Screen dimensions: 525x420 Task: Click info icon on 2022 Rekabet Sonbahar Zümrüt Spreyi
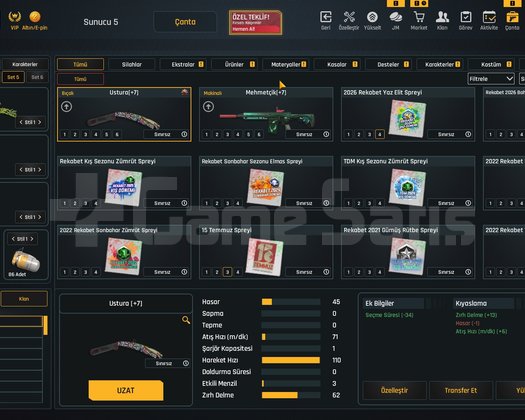pos(184,272)
